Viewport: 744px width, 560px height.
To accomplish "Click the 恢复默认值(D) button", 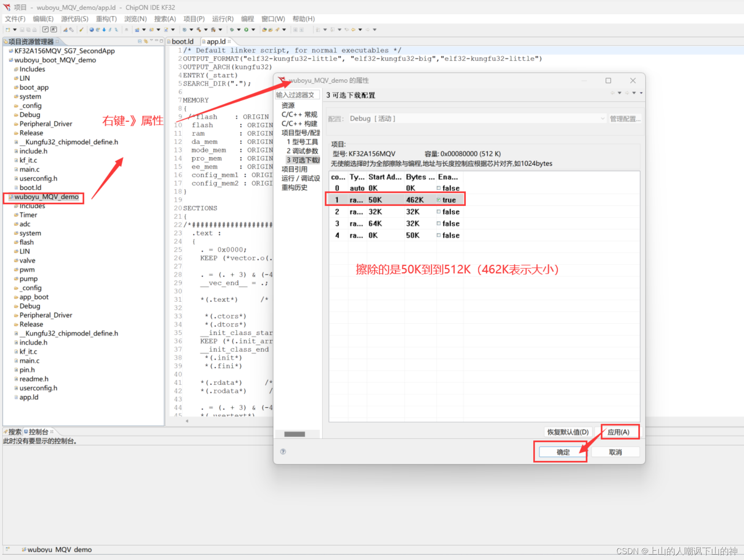I will click(x=568, y=432).
